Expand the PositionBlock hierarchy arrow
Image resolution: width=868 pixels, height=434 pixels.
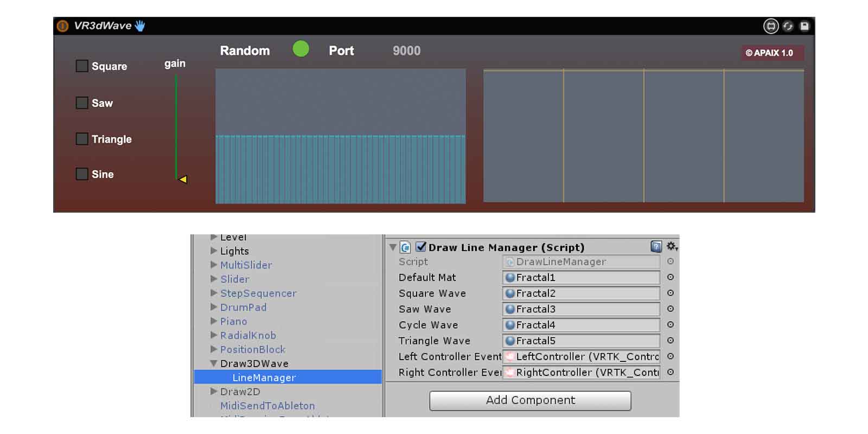(x=214, y=349)
